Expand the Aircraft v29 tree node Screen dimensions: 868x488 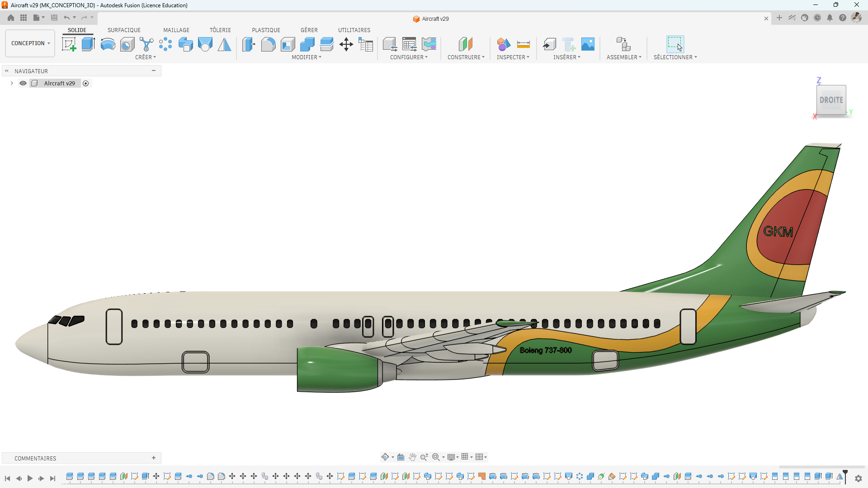point(12,83)
